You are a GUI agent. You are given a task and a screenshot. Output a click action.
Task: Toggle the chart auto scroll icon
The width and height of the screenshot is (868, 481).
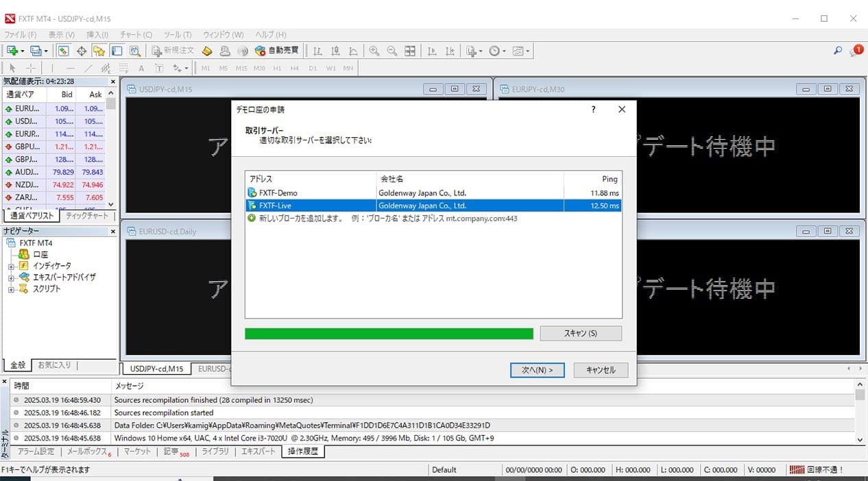click(432, 51)
